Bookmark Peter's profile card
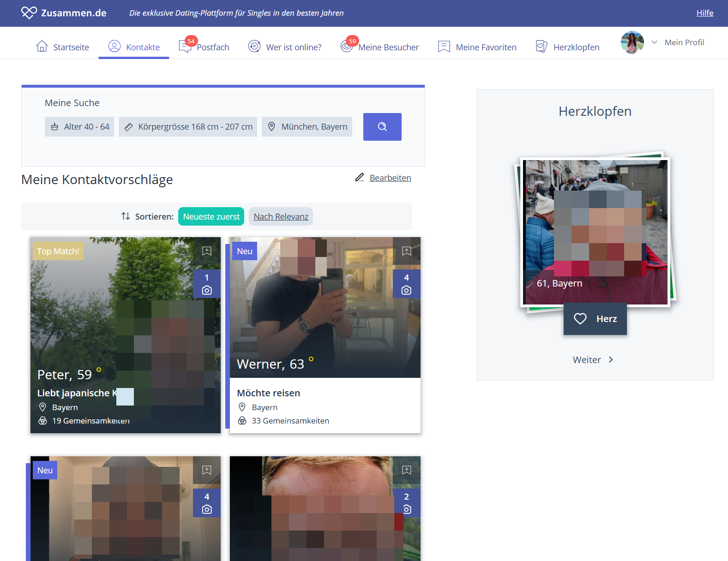The height and width of the screenshot is (561, 728). click(x=207, y=251)
